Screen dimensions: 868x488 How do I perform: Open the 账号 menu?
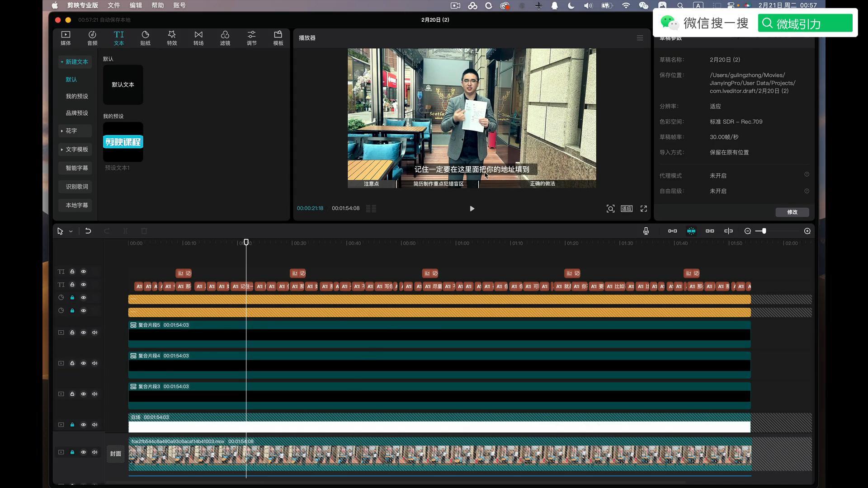click(179, 5)
